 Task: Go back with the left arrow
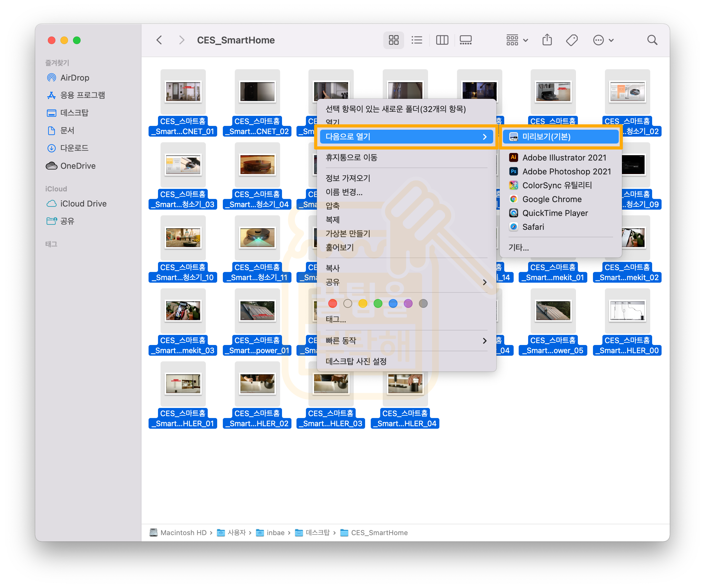pos(160,40)
